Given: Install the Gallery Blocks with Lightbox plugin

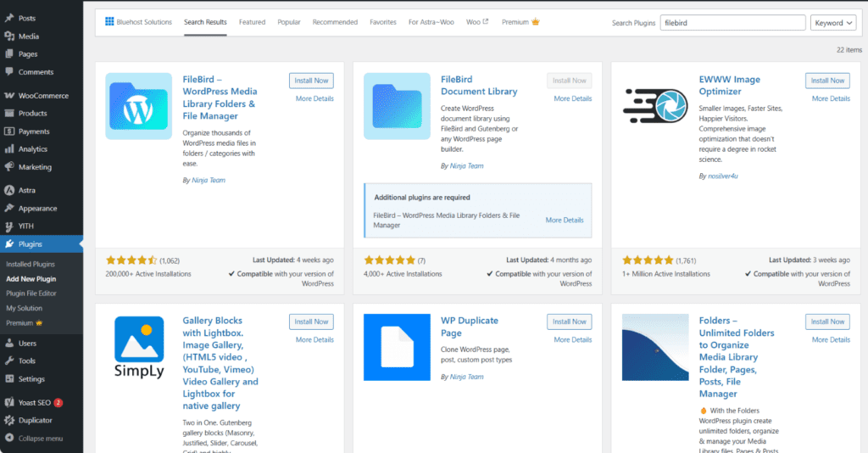Looking at the screenshot, I should point(311,322).
